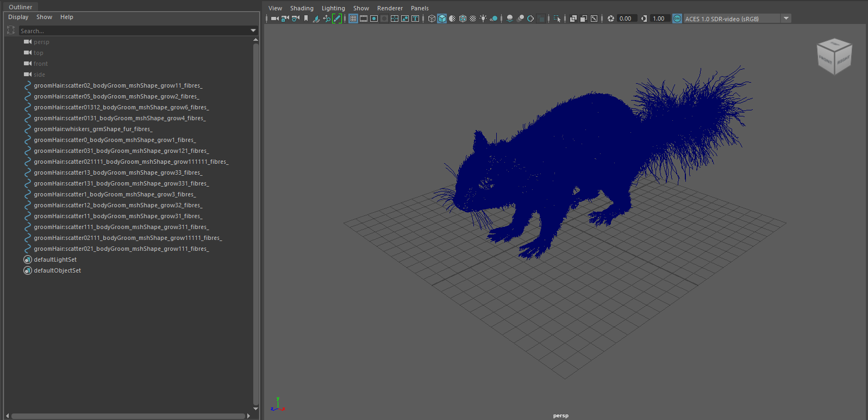Click the Outliner horizontal scroll right arrow
Image resolution: width=868 pixels, height=420 pixels.
(248, 416)
